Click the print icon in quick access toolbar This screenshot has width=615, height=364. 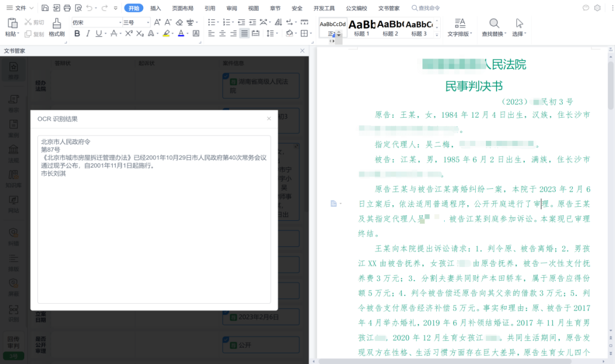[x=67, y=8]
